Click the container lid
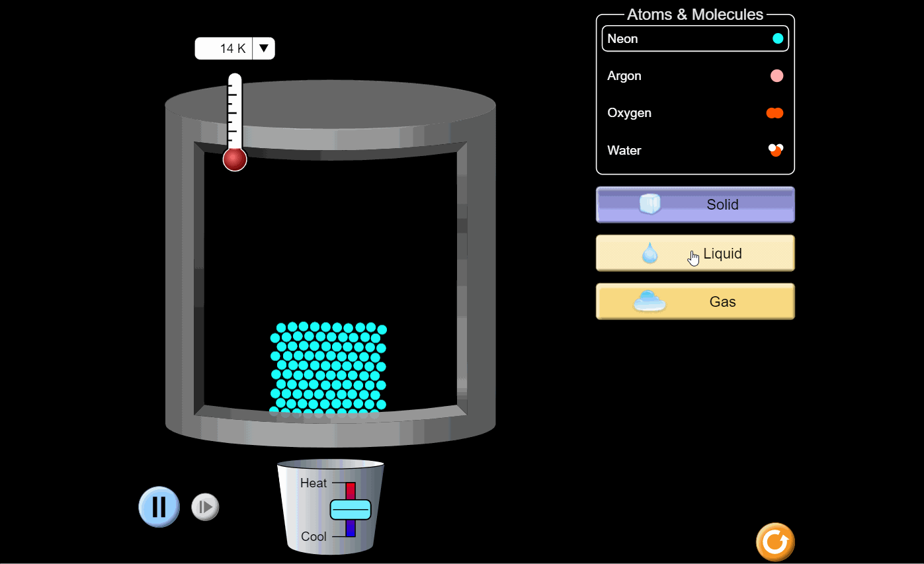This screenshot has width=924, height=564. pyautogui.click(x=330, y=106)
